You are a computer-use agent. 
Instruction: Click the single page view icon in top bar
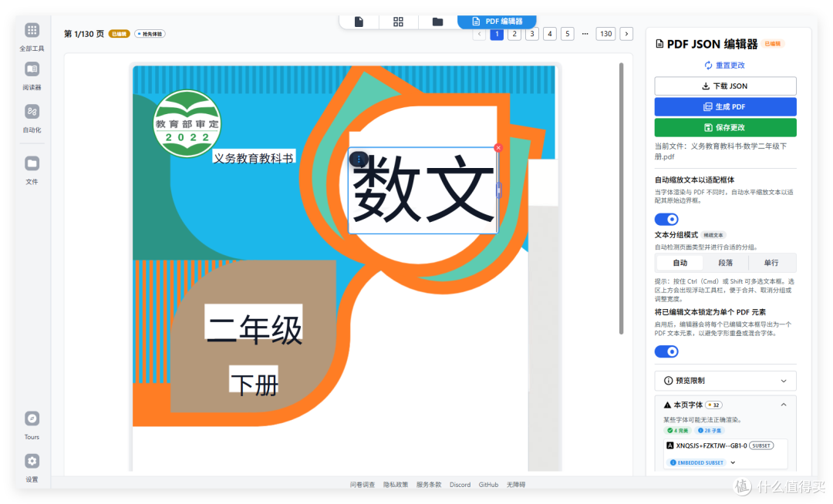tap(359, 22)
